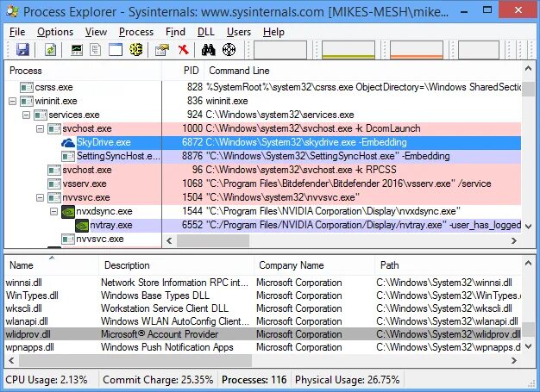540x392 pixels.
Task: Click the commit history mini graph with yellow line
Action: [x=348, y=50]
